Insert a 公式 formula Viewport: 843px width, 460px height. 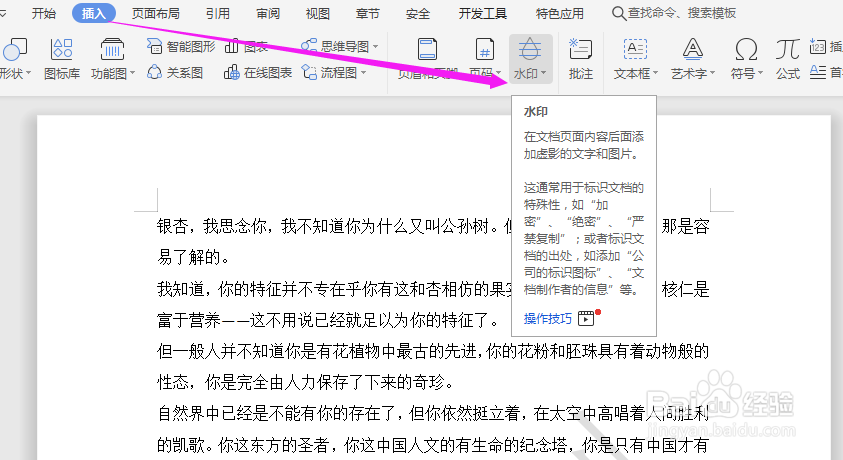coord(788,58)
